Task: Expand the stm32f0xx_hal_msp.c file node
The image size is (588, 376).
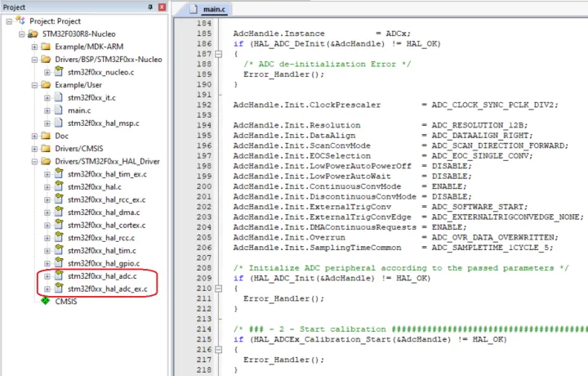Action: pyautogui.click(x=47, y=123)
